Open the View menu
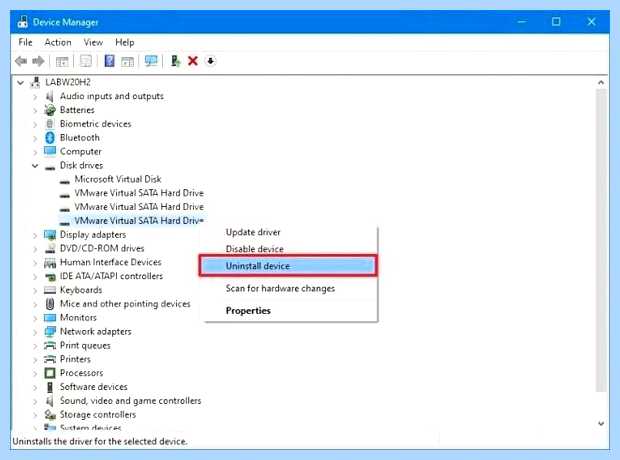This screenshot has height=460, width=620. click(93, 42)
